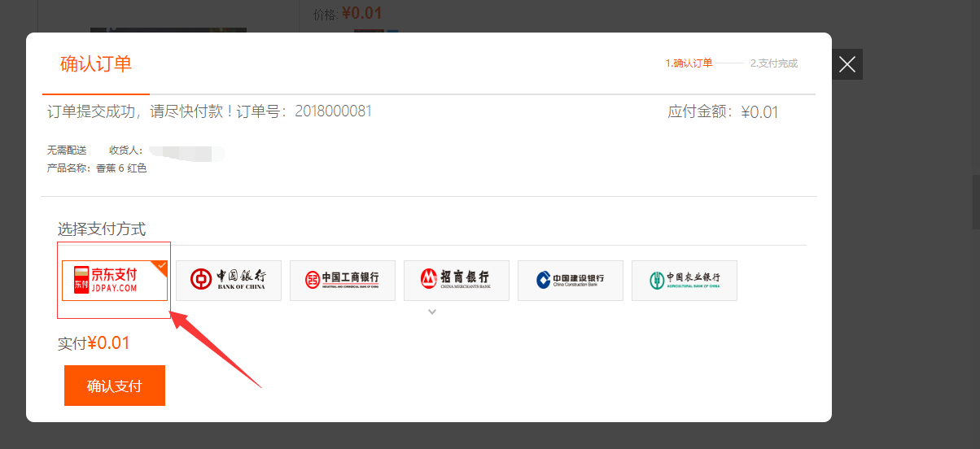980x449 pixels.
Task: Click the 确认订单 dialog title tab
Action: 96,64
